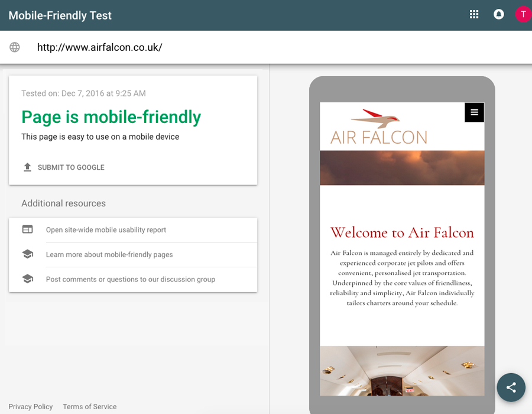Click graduation cap icon beside Post comments

click(x=27, y=279)
